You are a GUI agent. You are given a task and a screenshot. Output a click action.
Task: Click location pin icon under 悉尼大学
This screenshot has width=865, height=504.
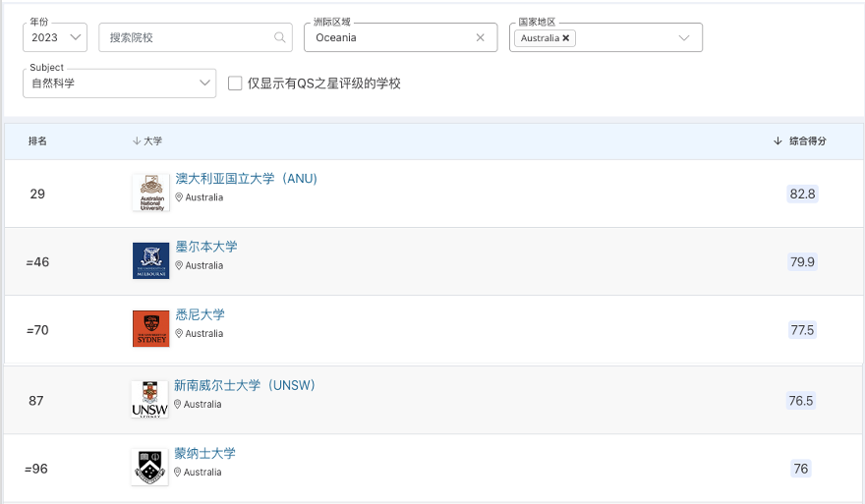click(x=179, y=333)
